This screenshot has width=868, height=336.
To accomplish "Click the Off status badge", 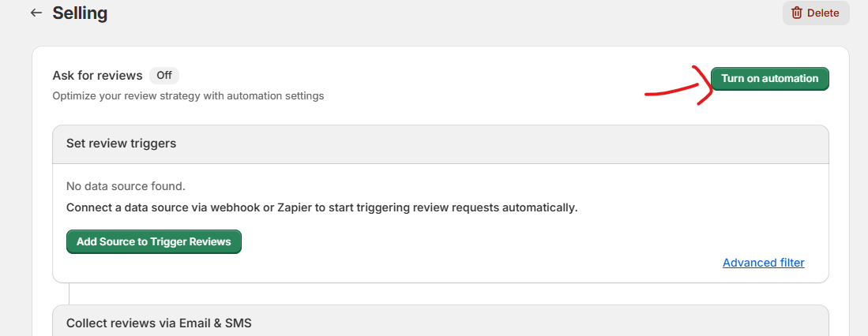I will tap(163, 76).
